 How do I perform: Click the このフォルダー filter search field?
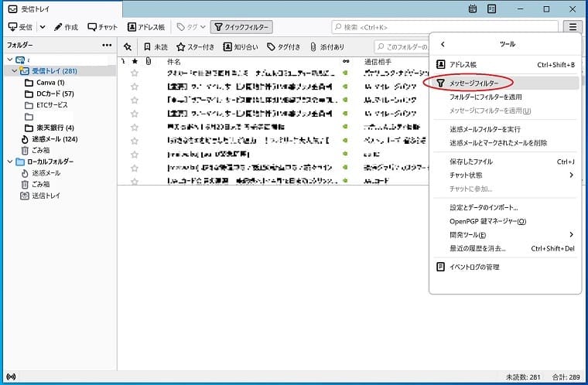[x=402, y=47]
